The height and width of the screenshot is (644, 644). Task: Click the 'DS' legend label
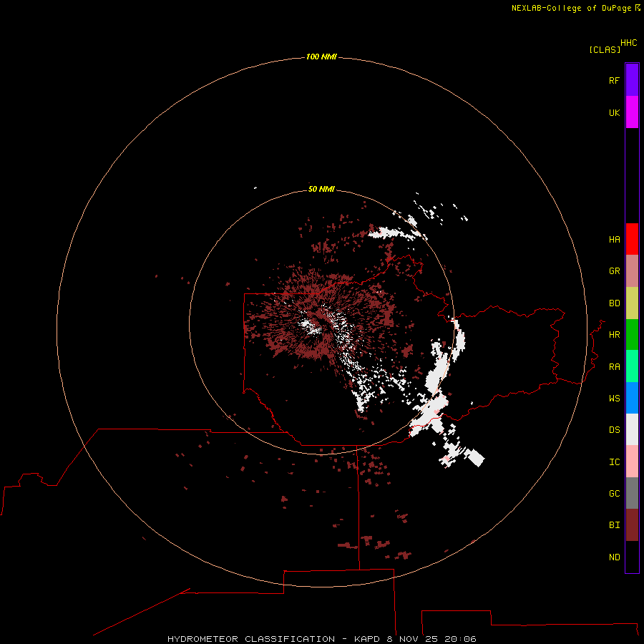click(x=614, y=430)
